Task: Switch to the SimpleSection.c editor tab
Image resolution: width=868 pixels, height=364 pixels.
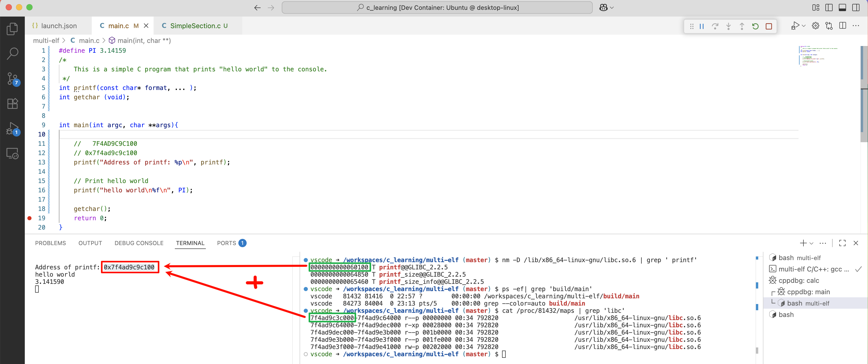Action: pyautogui.click(x=195, y=26)
